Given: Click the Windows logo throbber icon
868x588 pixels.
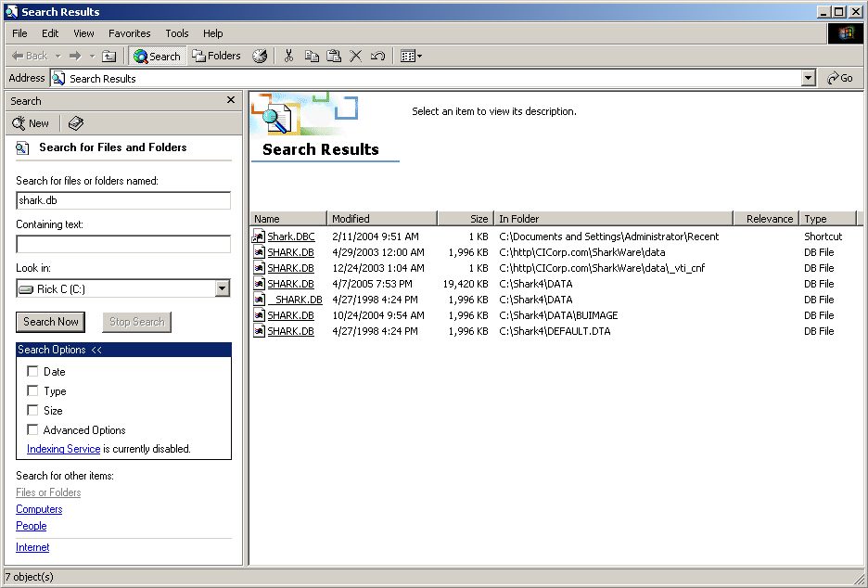Looking at the screenshot, I should (846, 33).
